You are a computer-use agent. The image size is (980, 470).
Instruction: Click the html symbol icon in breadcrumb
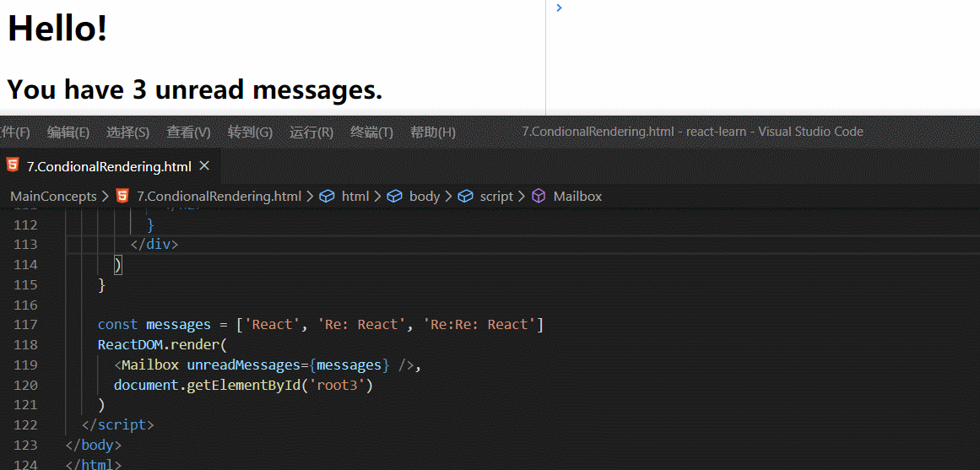(x=327, y=197)
